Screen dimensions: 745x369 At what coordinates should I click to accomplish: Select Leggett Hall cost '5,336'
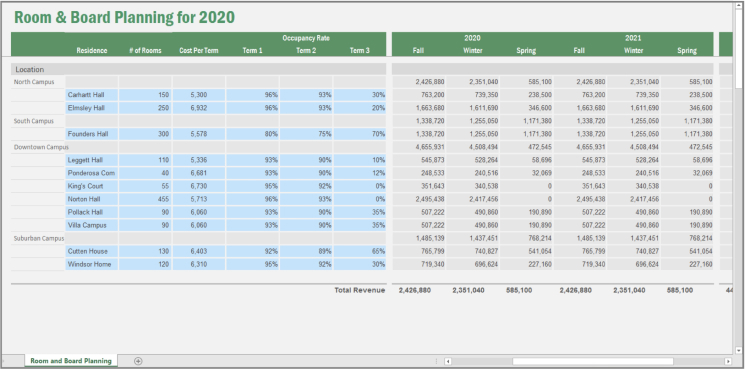pyautogui.click(x=199, y=160)
